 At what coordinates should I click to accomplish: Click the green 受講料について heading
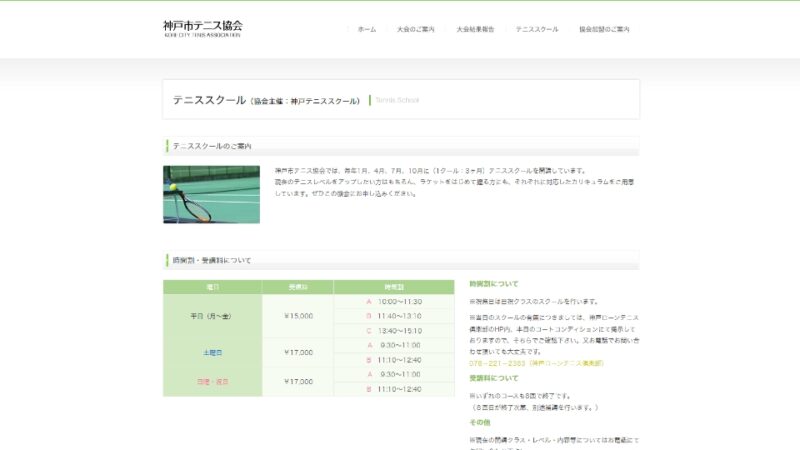point(493,378)
